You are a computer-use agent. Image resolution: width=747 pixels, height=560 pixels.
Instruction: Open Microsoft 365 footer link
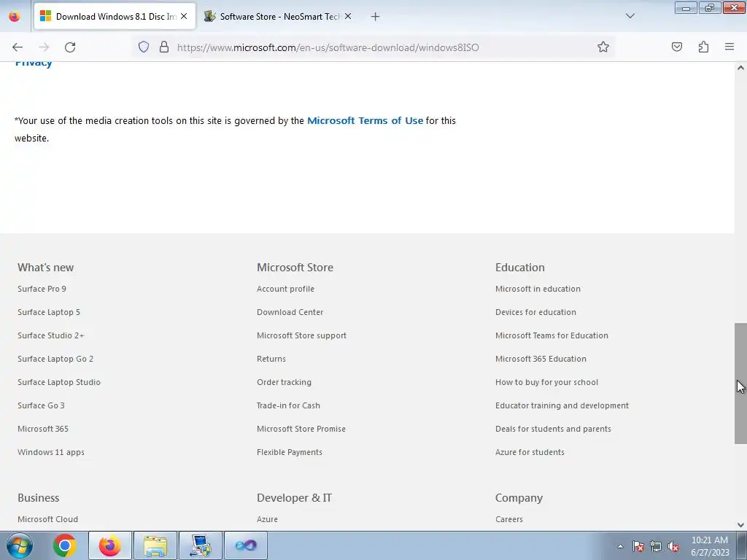click(43, 429)
